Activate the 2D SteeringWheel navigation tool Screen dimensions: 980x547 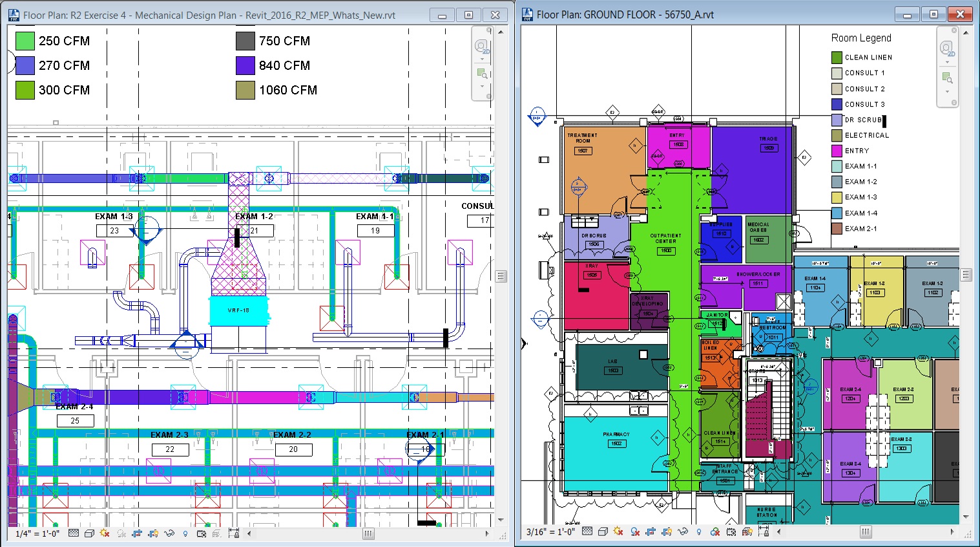point(481,47)
